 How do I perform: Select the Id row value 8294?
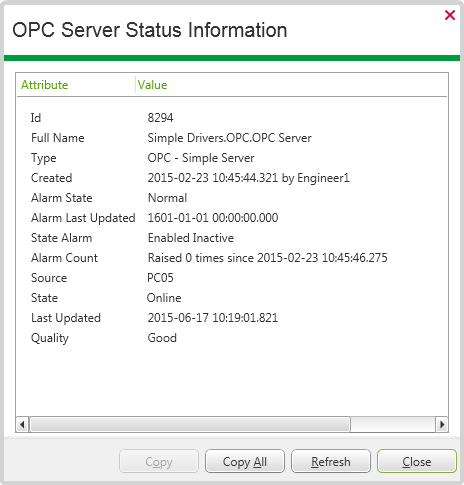pos(160,118)
